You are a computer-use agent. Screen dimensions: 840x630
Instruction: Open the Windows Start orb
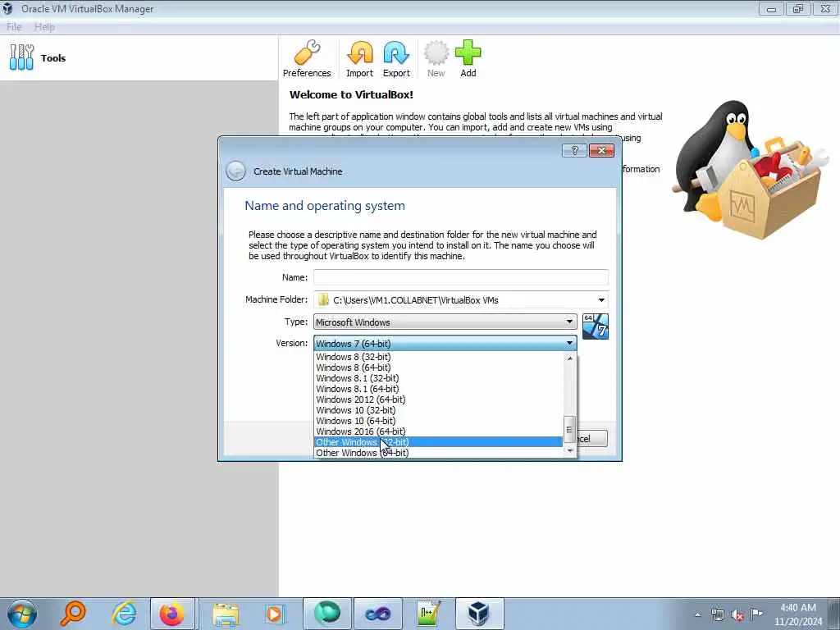point(22,614)
